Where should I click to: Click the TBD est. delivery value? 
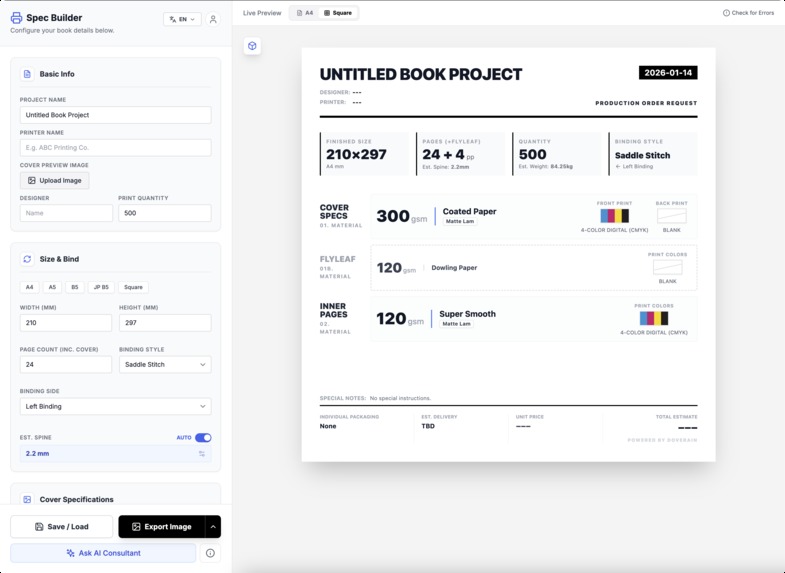[428, 426]
